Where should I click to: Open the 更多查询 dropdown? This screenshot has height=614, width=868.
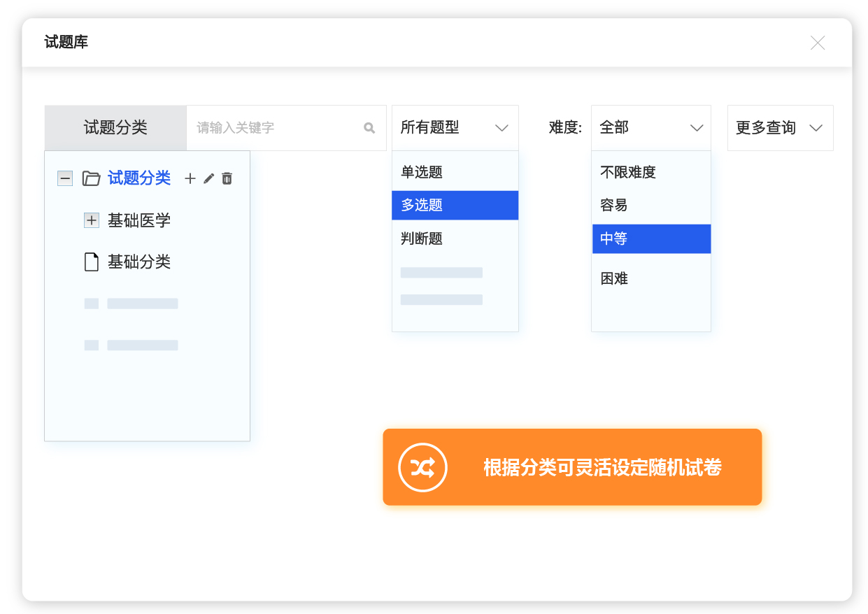[x=780, y=128]
